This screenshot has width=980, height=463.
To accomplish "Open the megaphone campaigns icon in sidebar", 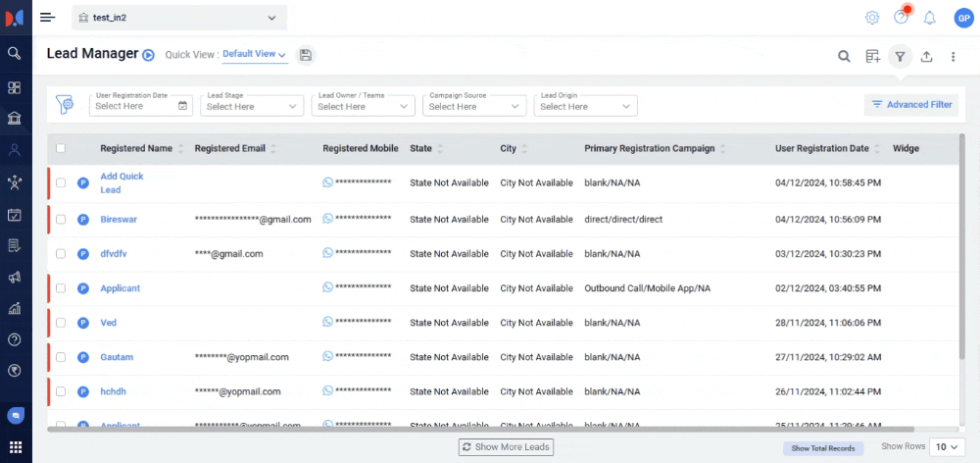I will tap(15, 278).
